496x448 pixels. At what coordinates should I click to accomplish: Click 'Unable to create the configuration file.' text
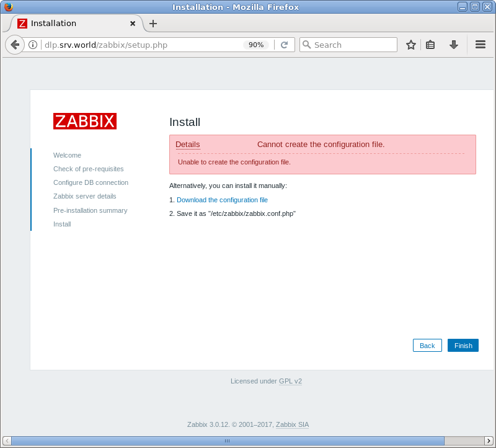coord(234,162)
